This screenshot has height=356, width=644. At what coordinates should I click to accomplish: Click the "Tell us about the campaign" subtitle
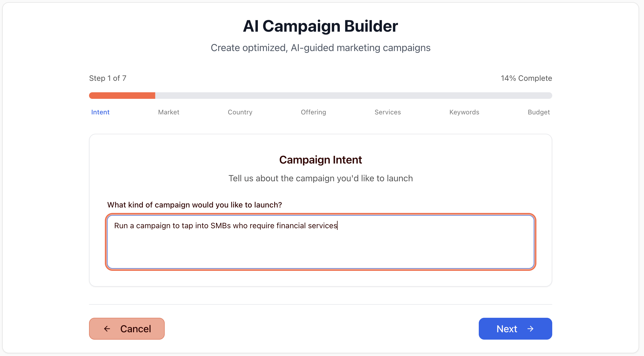[x=320, y=178]
